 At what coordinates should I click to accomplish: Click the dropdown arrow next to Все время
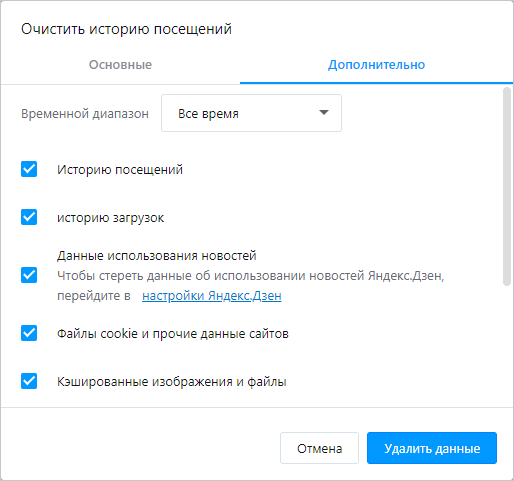point(324,113)
